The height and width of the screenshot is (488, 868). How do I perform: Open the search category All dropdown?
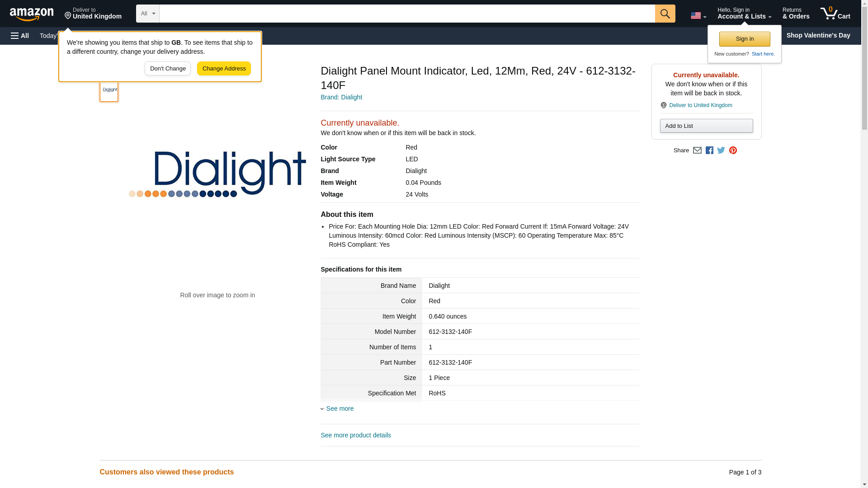tap(147, 14)
